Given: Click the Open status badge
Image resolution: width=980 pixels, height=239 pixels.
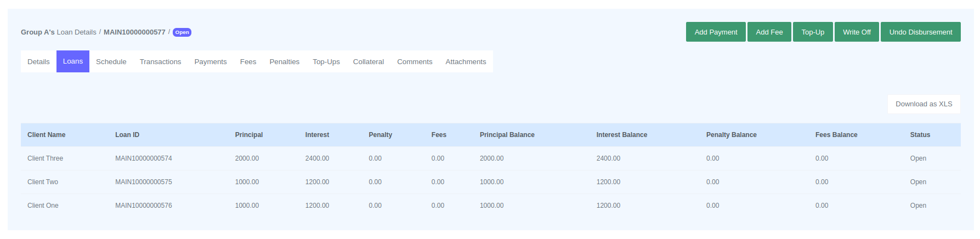Looking at the screenshot, I should 182,32.
